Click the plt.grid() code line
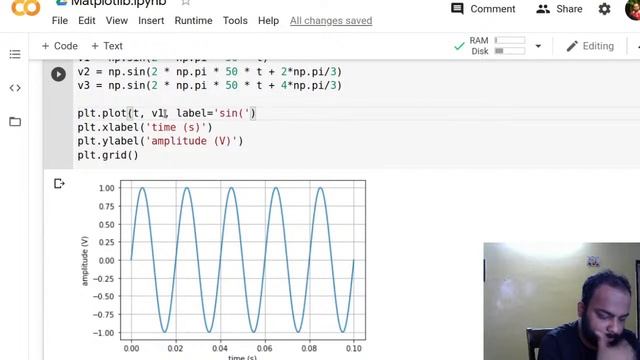 (108, 155)
